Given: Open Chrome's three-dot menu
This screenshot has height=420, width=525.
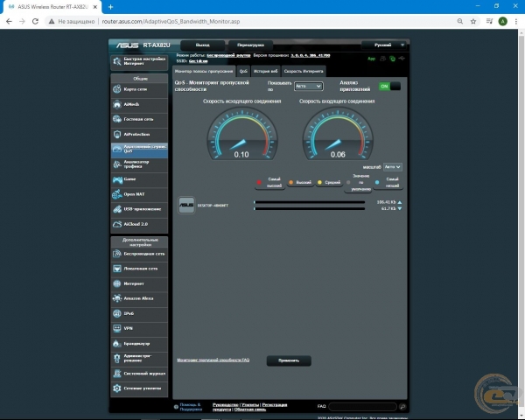Looking at the screenshot, I should point(516,21).
